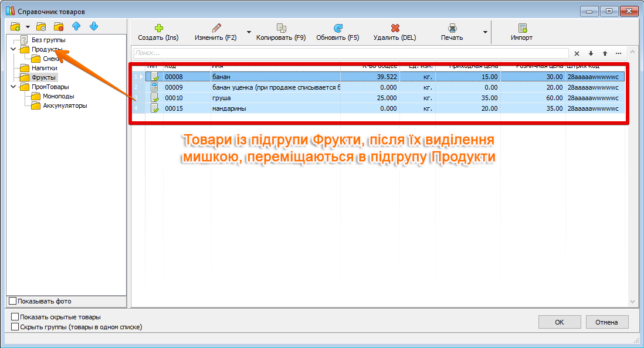Screen dimensions: 644x348
Task: Toggle Скрыть группы checkbox
Action: click(x=15, y=327)
